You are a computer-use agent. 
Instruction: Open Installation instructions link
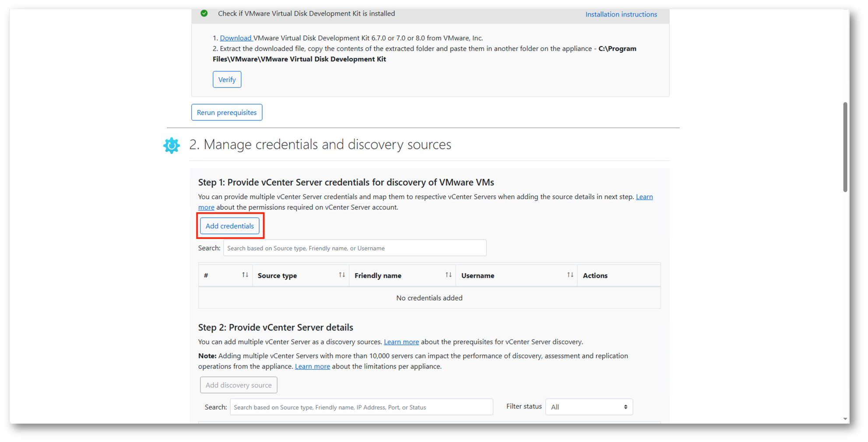[621, 14]
